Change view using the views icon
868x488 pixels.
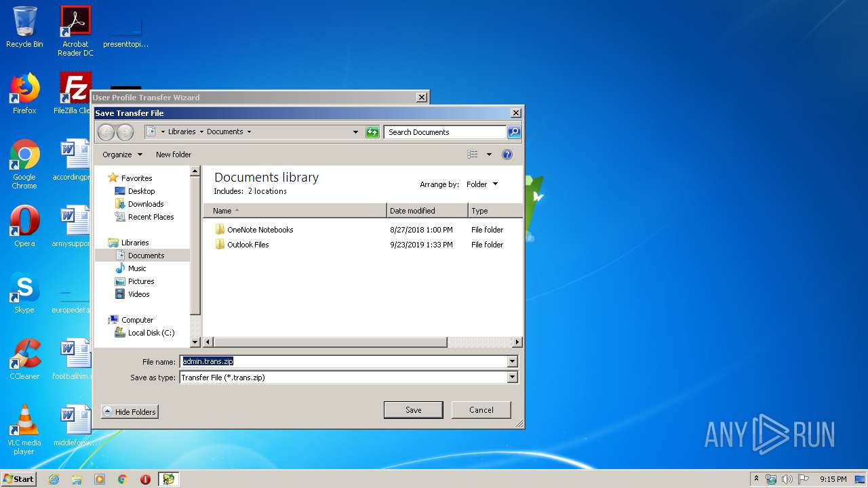473,155
